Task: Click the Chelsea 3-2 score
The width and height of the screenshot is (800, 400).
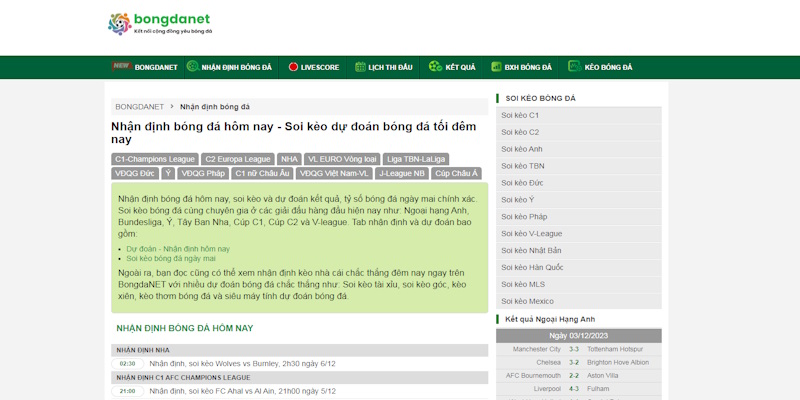Action: point(574,362)
